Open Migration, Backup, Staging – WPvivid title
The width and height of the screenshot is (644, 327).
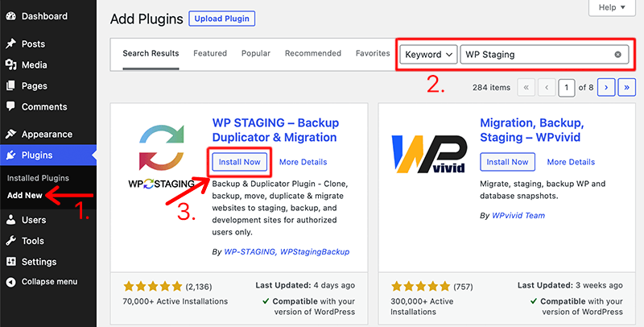532,130
